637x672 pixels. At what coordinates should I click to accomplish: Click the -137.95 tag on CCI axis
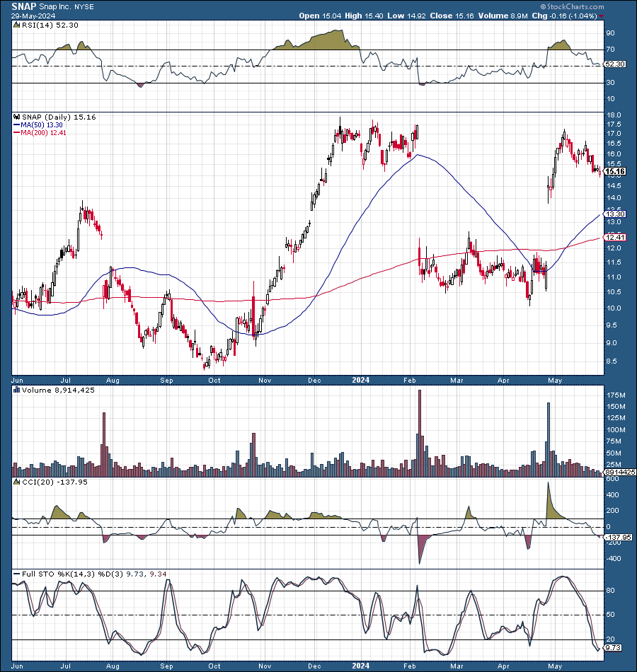pos(618,537)
